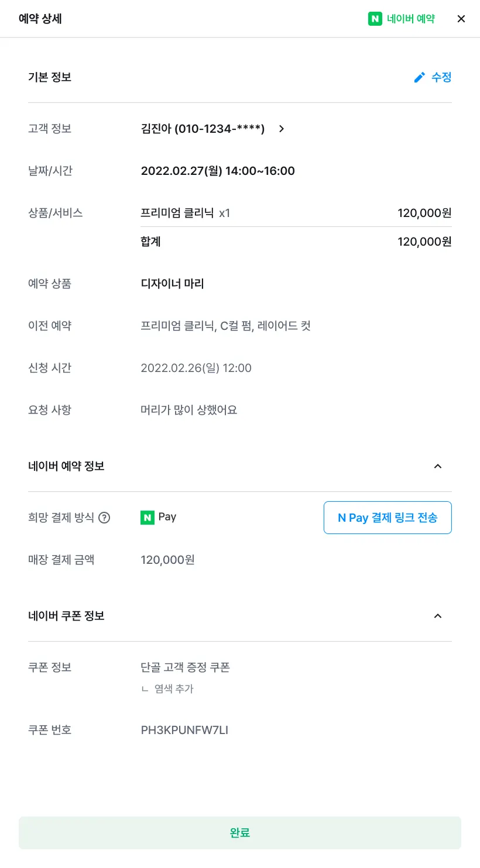Close the reservation detail panel
This screenshot has height=868, width=480.
coord(461,19)
